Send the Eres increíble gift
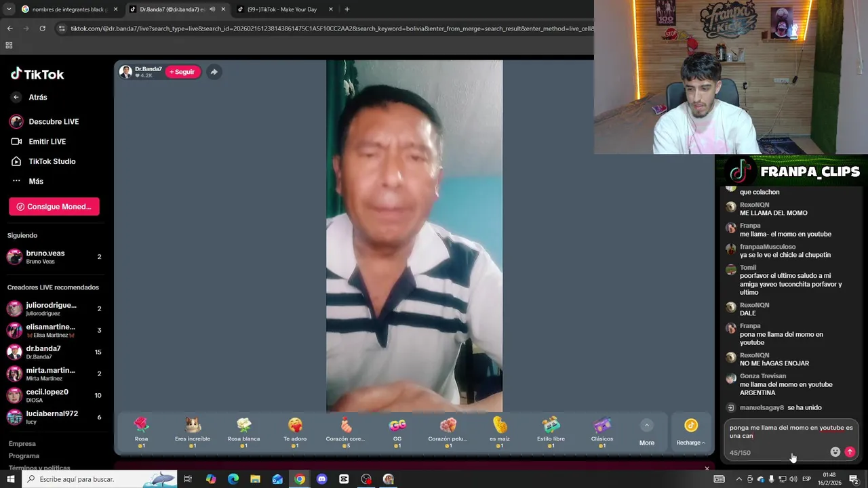 pos(193,432)
